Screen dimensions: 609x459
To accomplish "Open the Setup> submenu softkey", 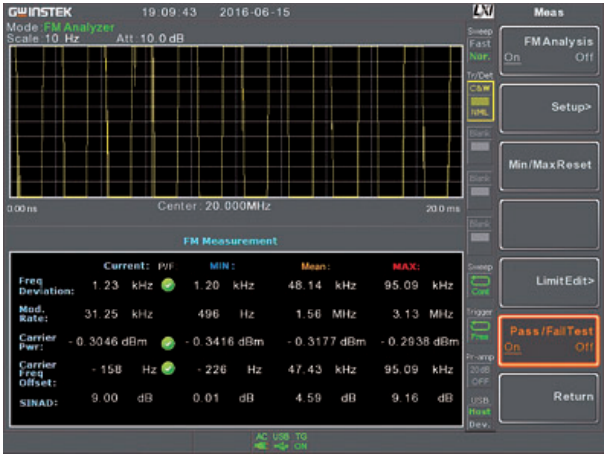I will [x=549, y=108].
